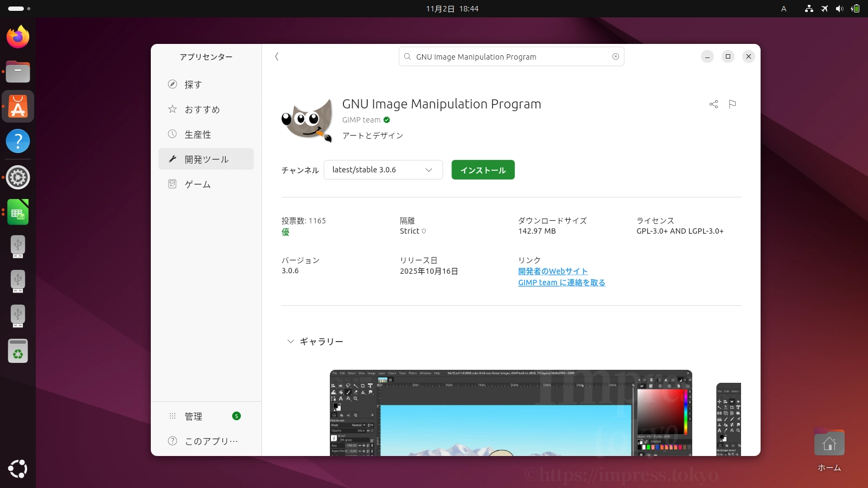The height and width of the screenshot is (488, 868).
Task: Click GIMP team に連絡を取る link
Action: (x=561, y=282)
